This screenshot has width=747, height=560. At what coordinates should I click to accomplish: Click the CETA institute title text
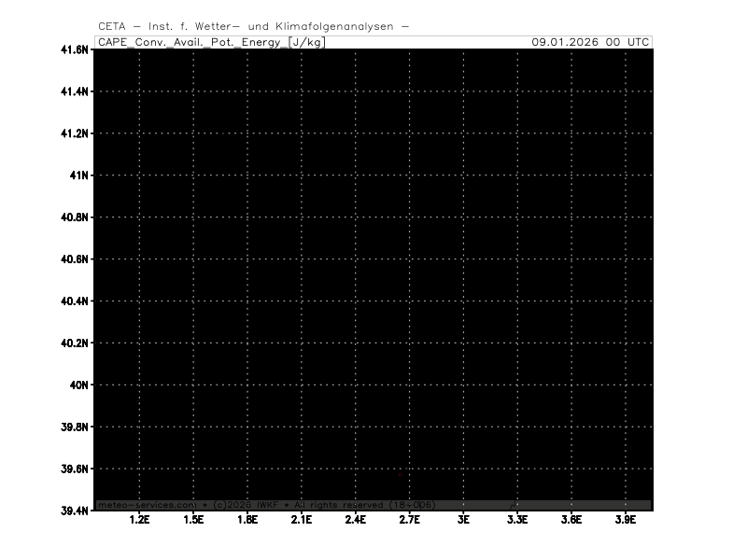253,26
